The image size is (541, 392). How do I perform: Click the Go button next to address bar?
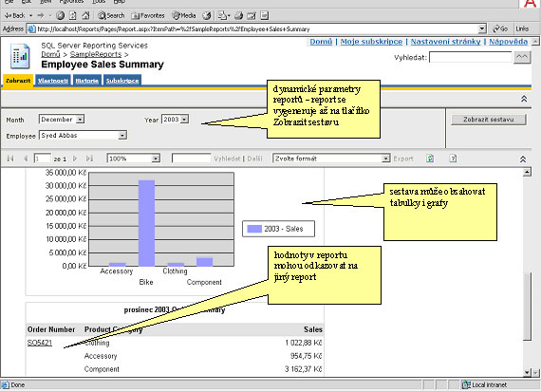click(x=500, y=29)
